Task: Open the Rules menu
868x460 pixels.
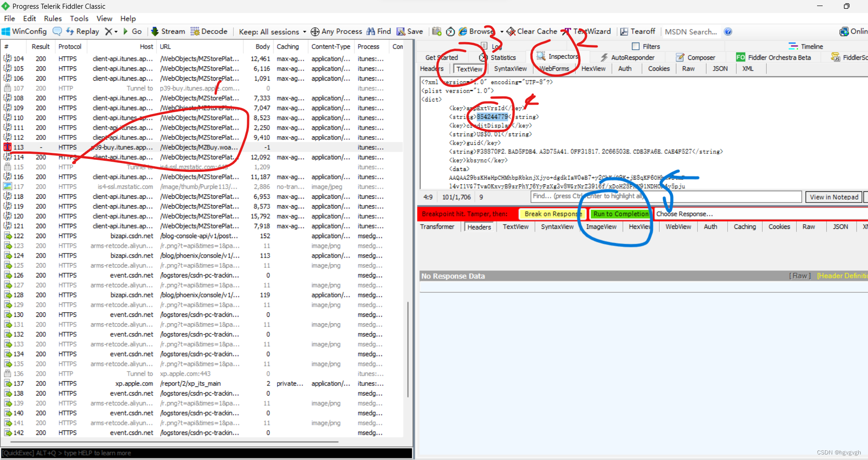Action: (x=53, y=19)
